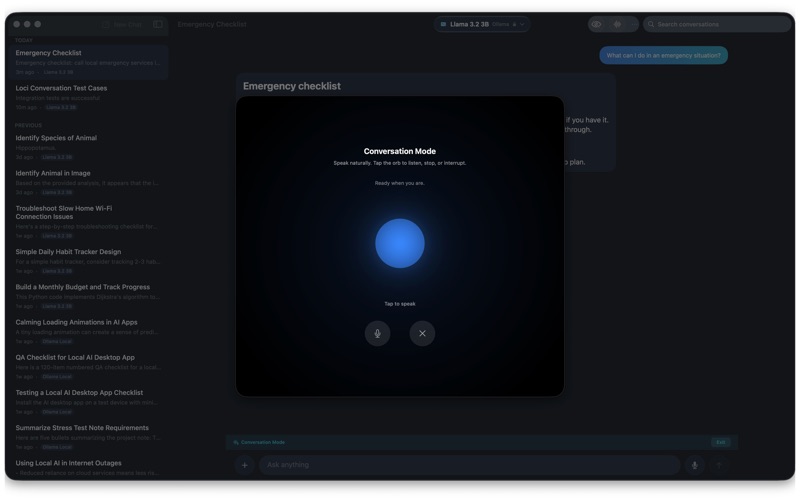Screen dimensions: 800x500
Task: Click the microphone icon next to the input field
Action: [694, 465]
